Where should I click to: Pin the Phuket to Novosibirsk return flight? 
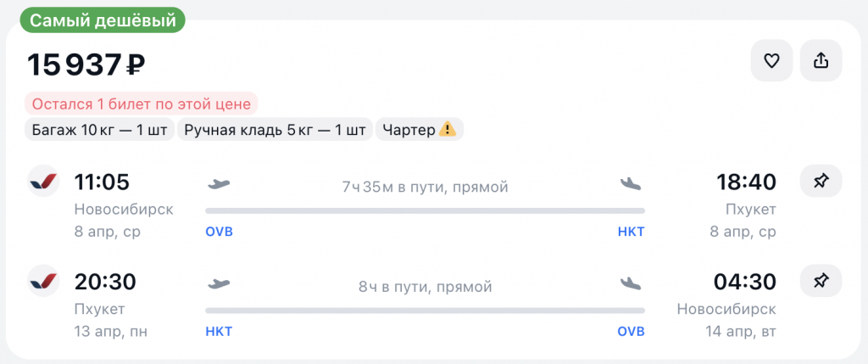(821, 281)
